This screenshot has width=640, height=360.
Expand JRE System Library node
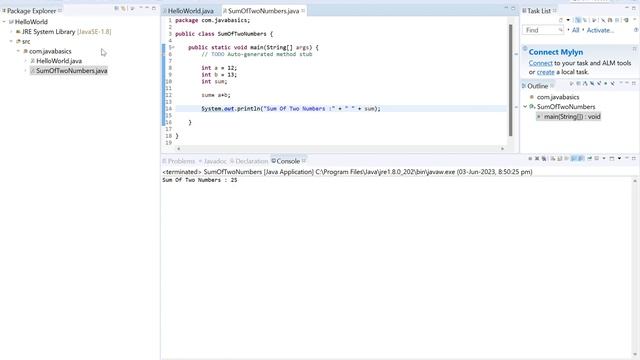tap(11, 31)
